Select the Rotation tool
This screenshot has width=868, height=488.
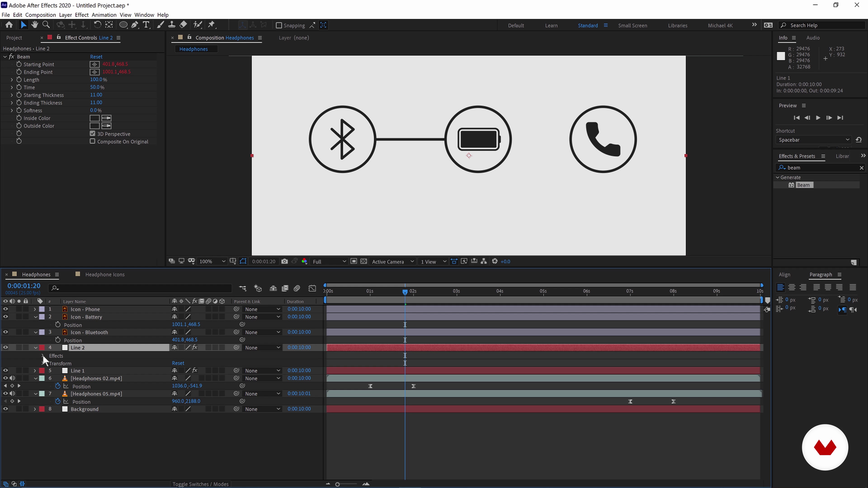click(x=97, y=25)
